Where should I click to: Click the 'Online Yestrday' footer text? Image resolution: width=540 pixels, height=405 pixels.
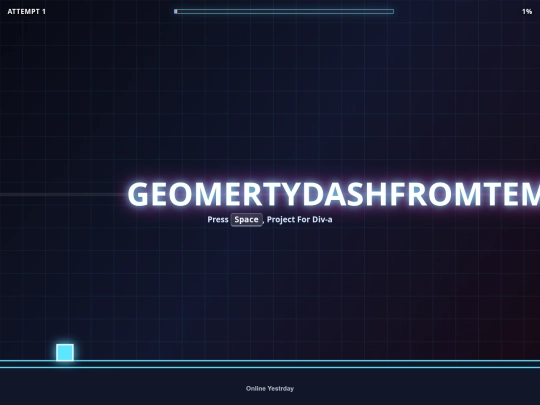(270, 388)
